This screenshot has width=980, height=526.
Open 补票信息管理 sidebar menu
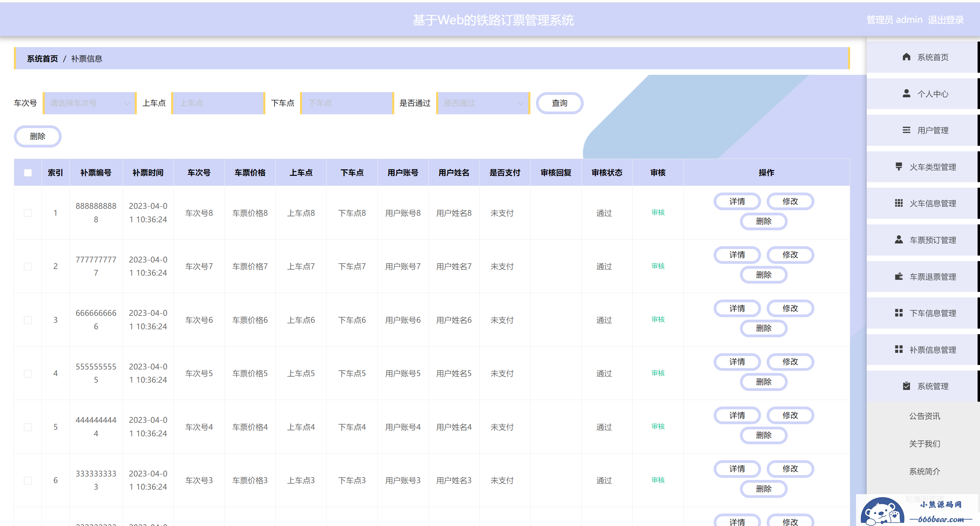coord(923,349)
